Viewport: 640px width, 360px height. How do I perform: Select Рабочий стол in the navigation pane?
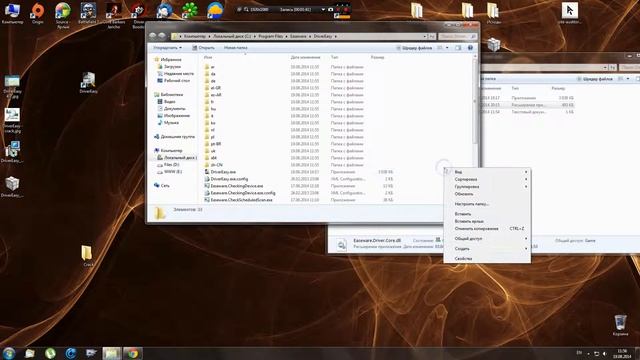176,80
